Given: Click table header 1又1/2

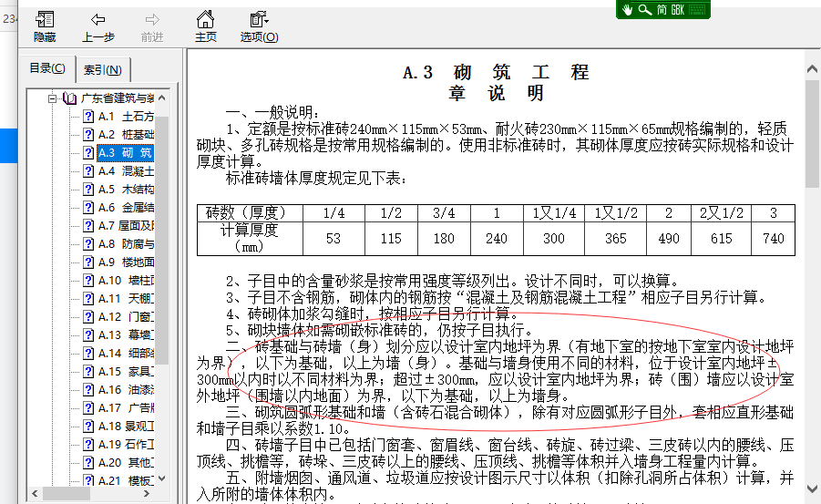Looking at the screenshot, I should coord(616,212).
